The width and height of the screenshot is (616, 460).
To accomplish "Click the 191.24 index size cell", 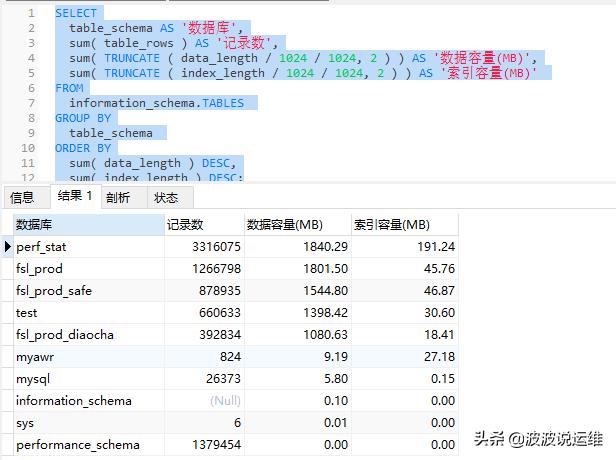I will 405,247.
